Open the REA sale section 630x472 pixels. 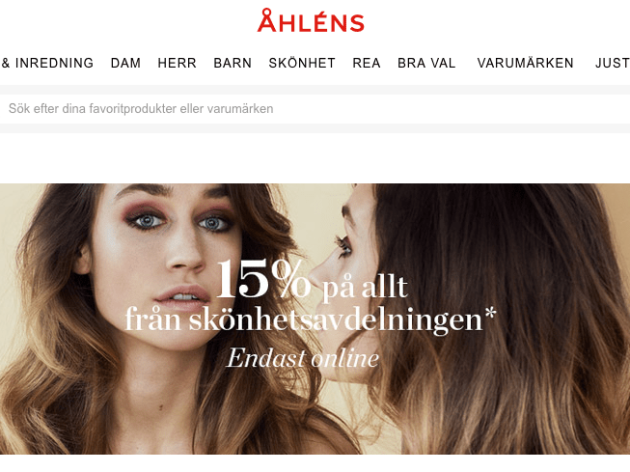366,63
